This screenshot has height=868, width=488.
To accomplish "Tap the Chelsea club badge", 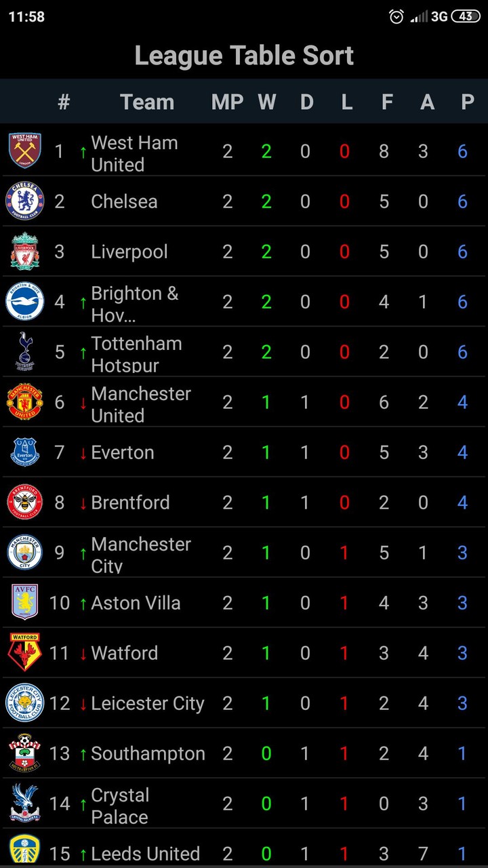I will coord(25,201).
